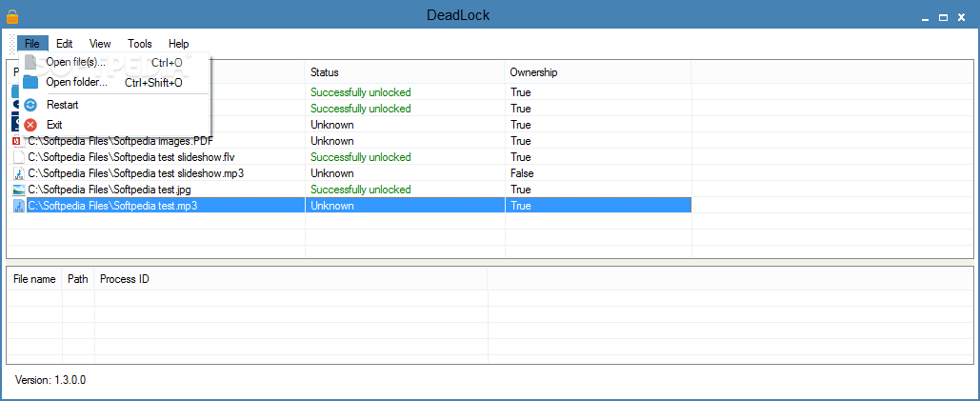Click the blue Restart arrows icon
The height and width of the screenshot is (401, 980).
click(x=30, y=105)
